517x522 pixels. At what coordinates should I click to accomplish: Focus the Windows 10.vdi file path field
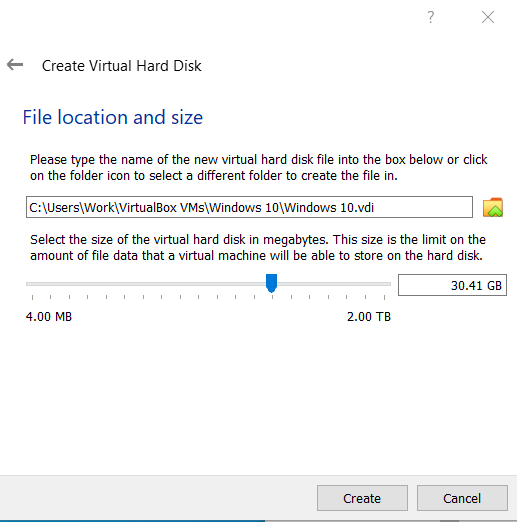click(x=249, y=207)
